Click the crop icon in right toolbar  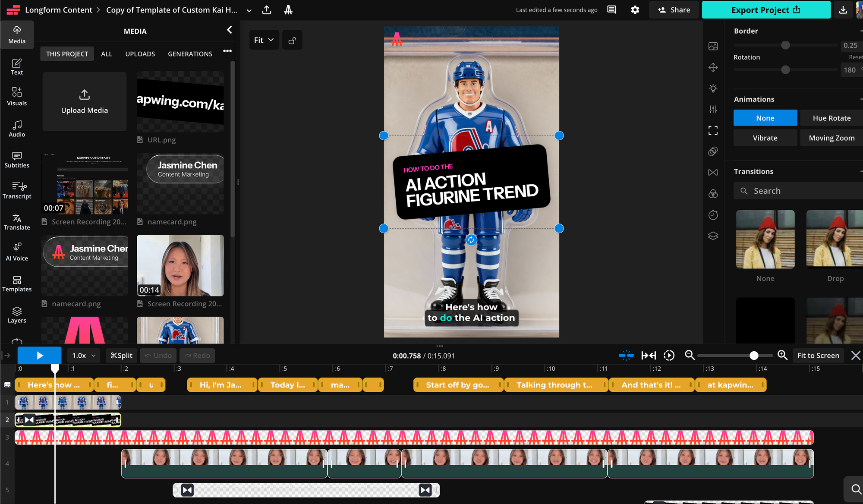point(713,130)
